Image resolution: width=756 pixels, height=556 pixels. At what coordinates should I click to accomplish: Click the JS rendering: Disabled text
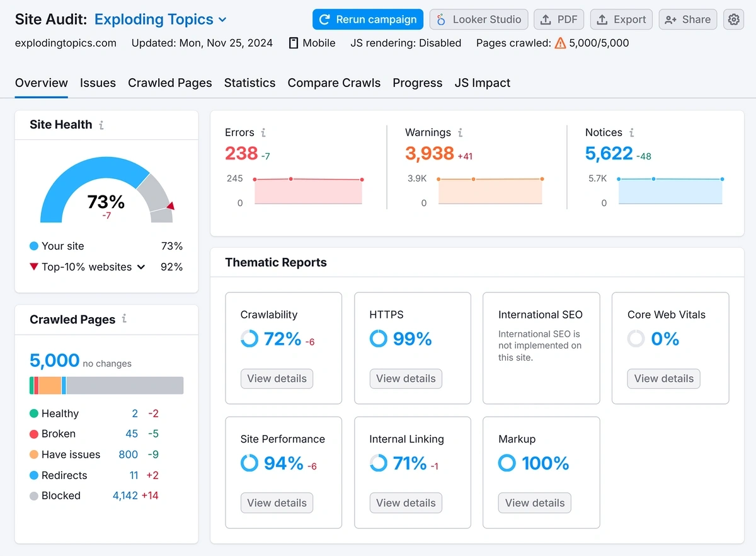tap(406, 43)
